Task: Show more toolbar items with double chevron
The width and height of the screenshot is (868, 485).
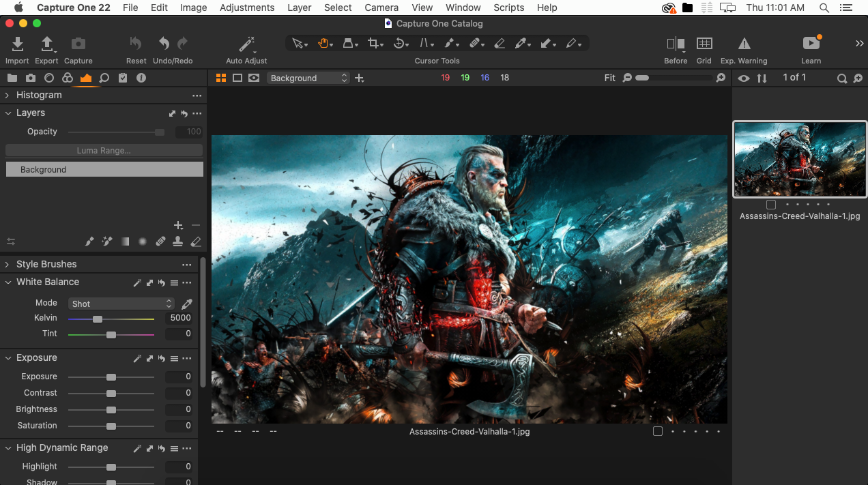Action: [x=859, y=43]
